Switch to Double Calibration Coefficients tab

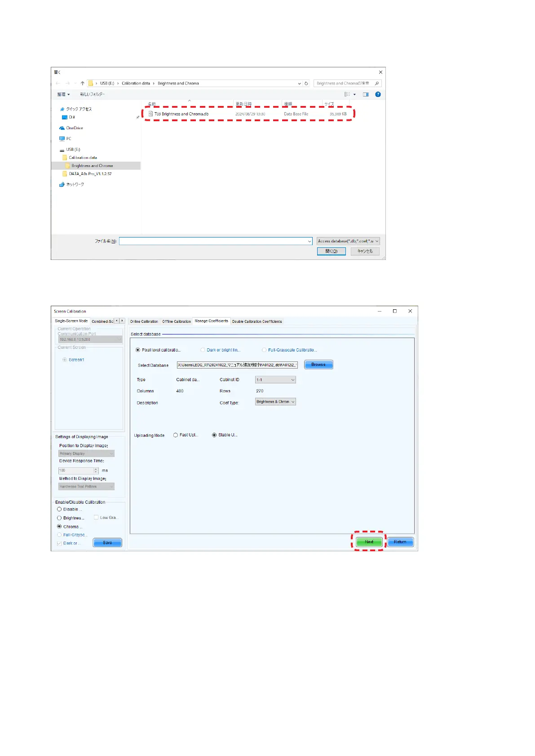[x=257, y=321]
